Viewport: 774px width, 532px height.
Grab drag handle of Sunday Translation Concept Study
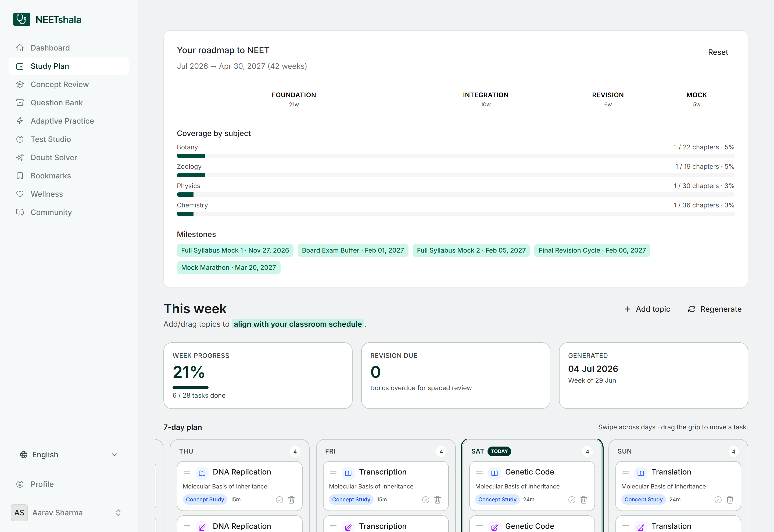click(x=626, y=473)
